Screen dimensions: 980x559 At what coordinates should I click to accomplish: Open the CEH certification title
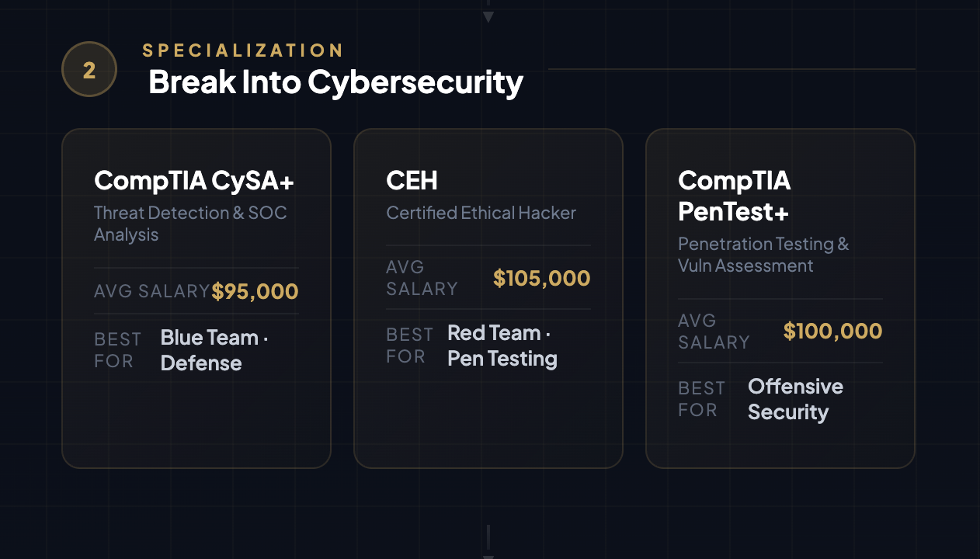[412, 181]
